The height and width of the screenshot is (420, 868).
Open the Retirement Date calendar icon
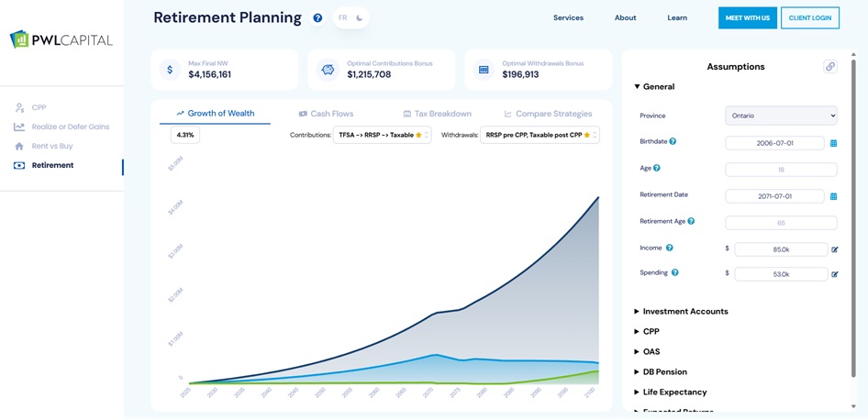pos(834,196)
